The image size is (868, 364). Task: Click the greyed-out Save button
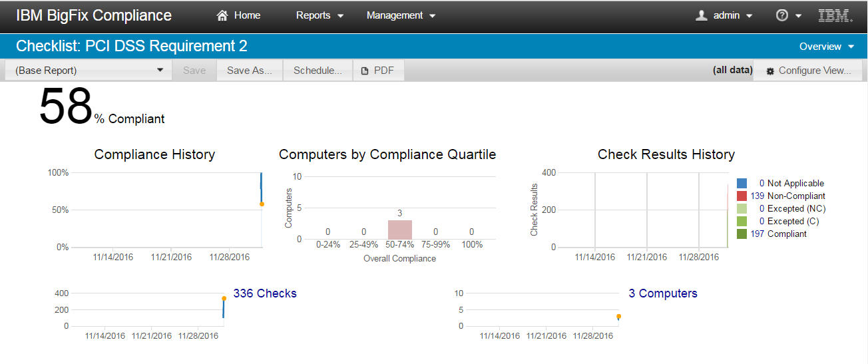(194, 70)
